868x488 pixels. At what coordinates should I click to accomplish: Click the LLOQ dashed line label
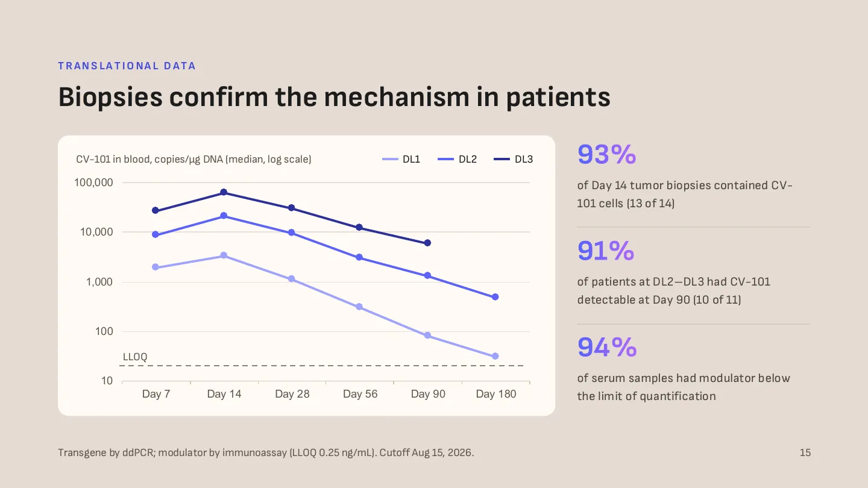135,357
